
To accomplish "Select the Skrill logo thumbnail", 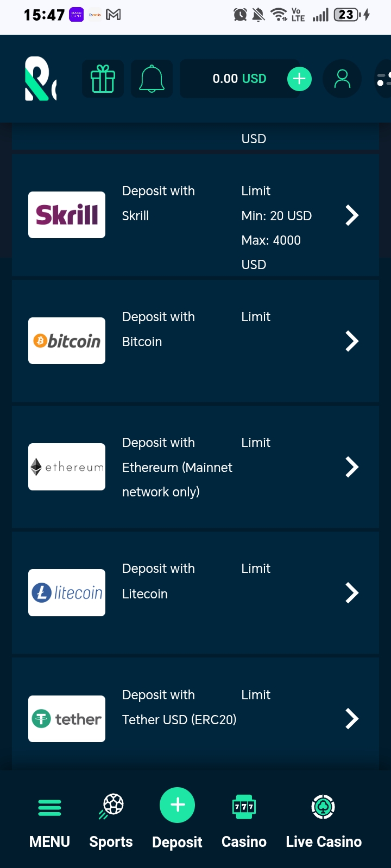I will [67, 215].
